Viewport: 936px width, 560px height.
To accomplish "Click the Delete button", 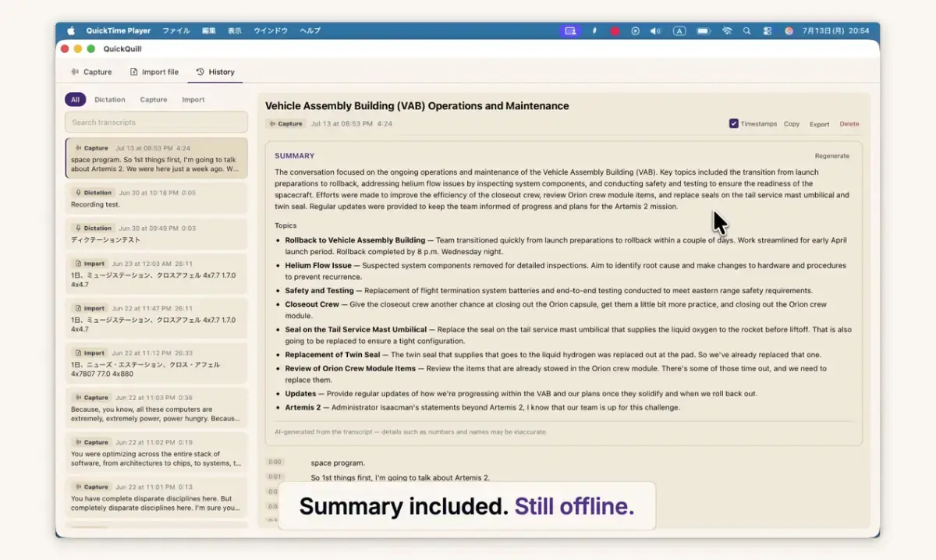I will point(849,124).
